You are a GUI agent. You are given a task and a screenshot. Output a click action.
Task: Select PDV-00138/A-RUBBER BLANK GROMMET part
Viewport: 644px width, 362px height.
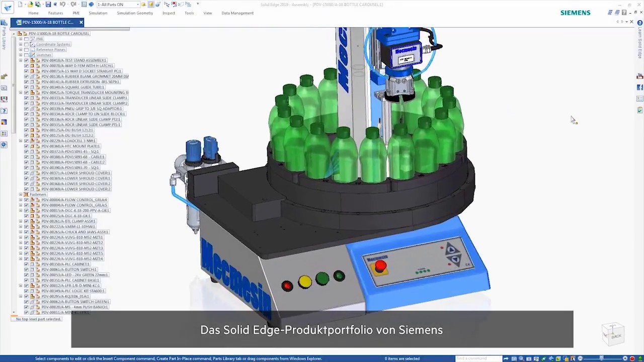[85, 76]
